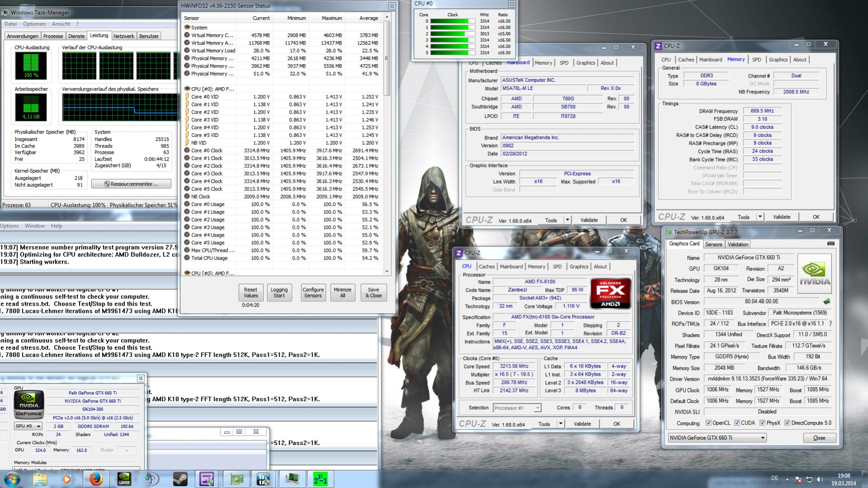The width and height of the screenshot is (868, 488).
Task: Open the Ansicht menu in Task Manager
Action: tap(61, 24)
